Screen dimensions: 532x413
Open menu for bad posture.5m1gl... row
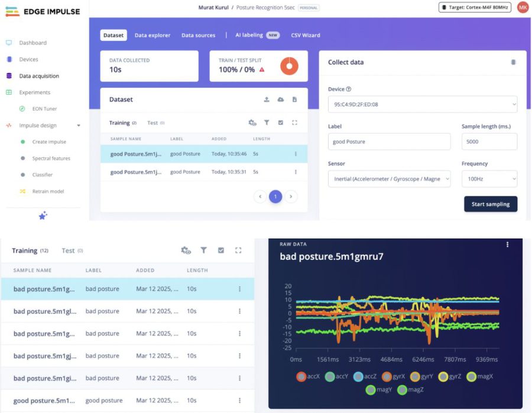point(239,311)
